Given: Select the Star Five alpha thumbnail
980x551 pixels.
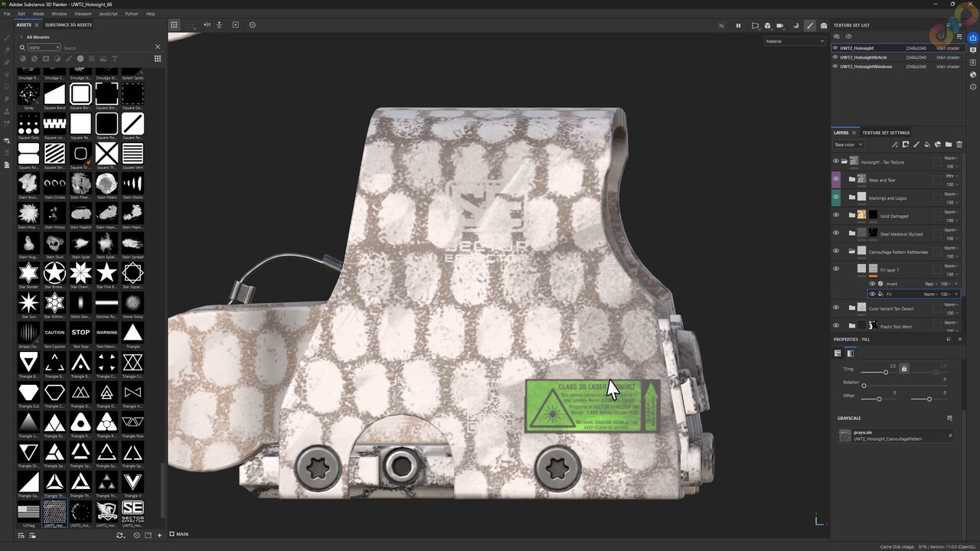Looking at the screenshot, I should click(106, 273).
